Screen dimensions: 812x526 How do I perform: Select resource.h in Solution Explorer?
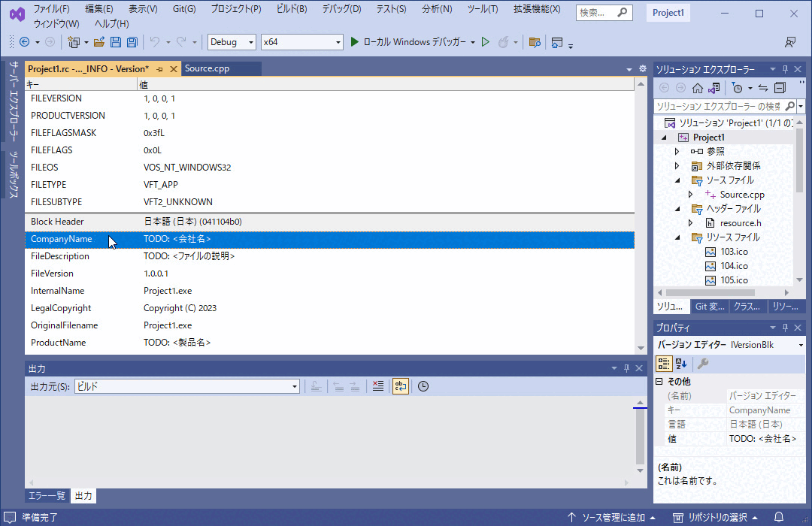pos(741,223)
